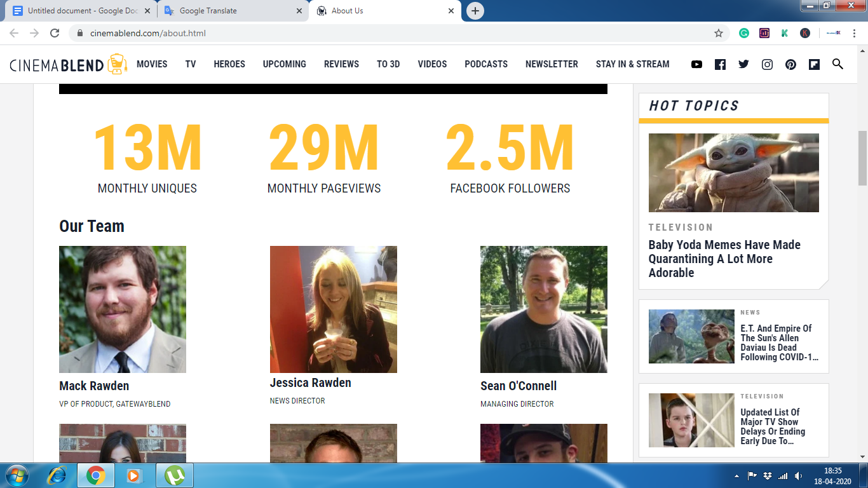
Task: Close the Untitled document tab
Action: click(147, 11)
